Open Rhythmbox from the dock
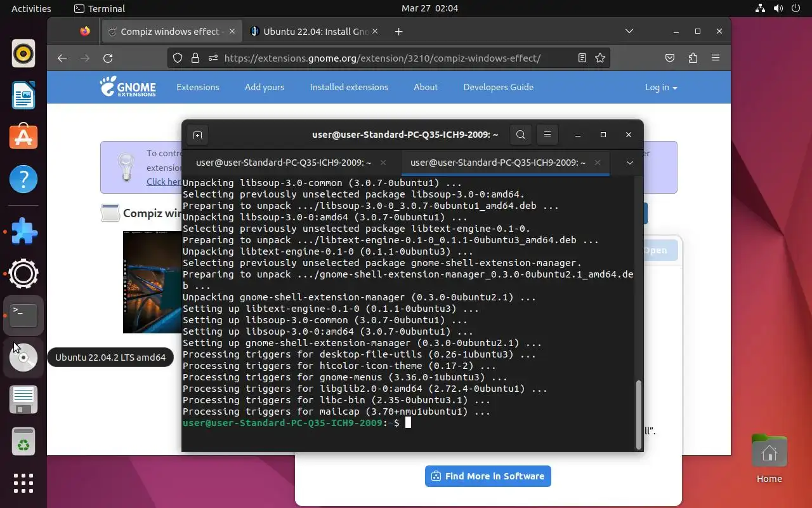The image size is (812, 508). 23,53
